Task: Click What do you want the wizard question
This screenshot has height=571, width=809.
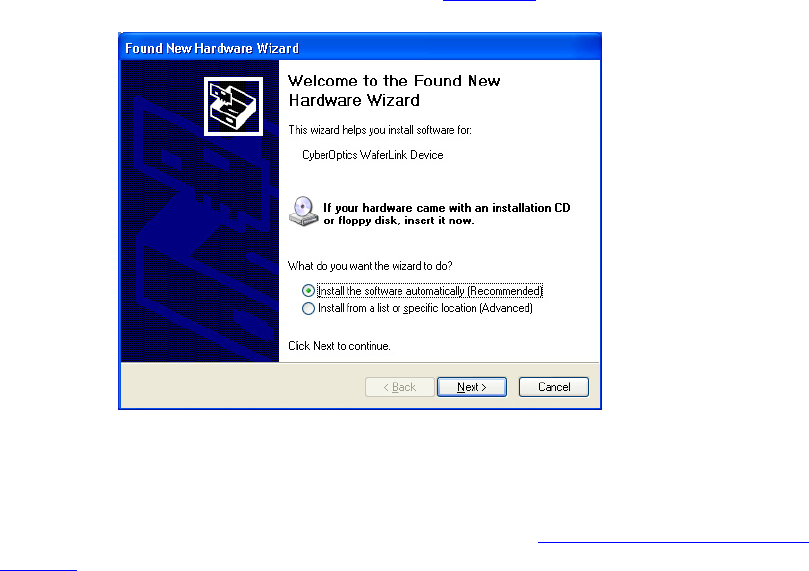Action: (x=370, y=266)
